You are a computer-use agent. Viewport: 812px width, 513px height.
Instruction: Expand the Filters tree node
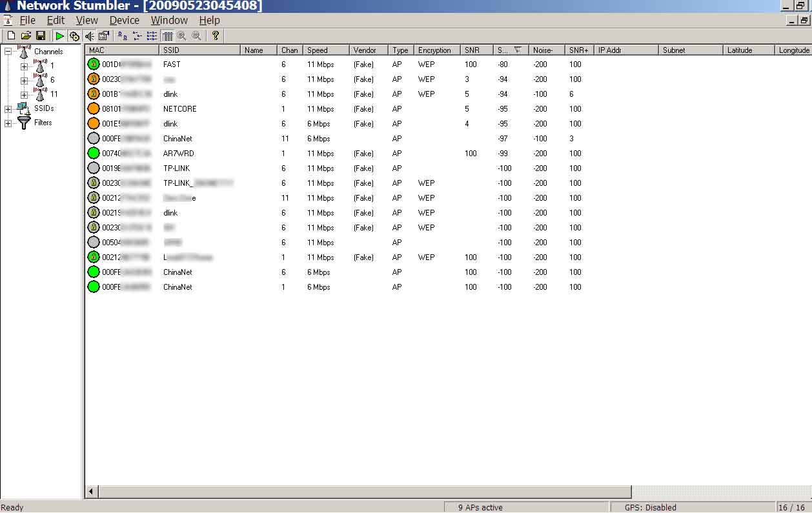pyautogui.click(x=8, y=123)
